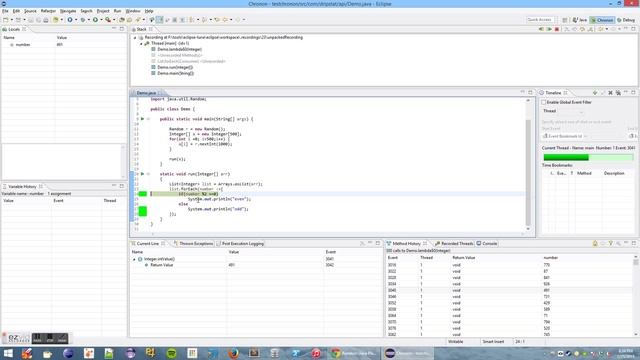Open the Open Perspective icon
640x360 pixels.
pos(564,20)
